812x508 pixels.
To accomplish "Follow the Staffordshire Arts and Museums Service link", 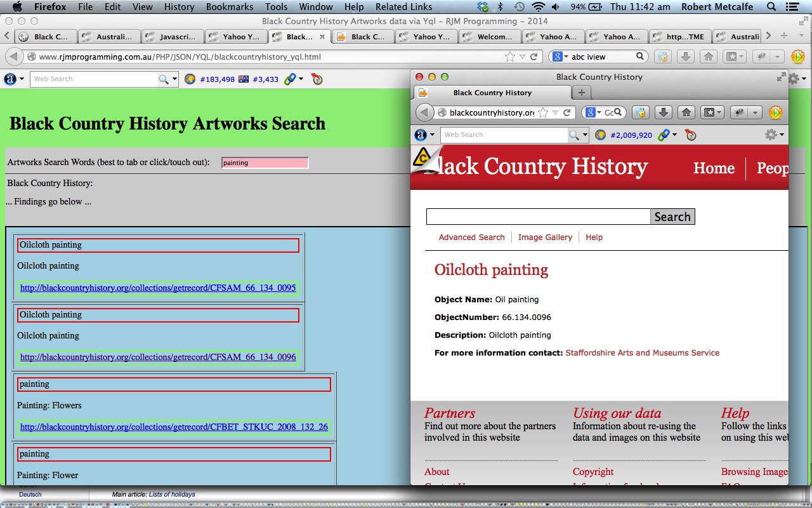I will tap(642, 352).
